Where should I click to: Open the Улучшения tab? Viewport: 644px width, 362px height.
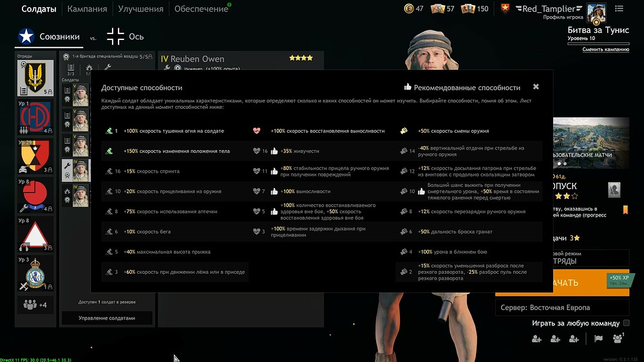[140, 8]
